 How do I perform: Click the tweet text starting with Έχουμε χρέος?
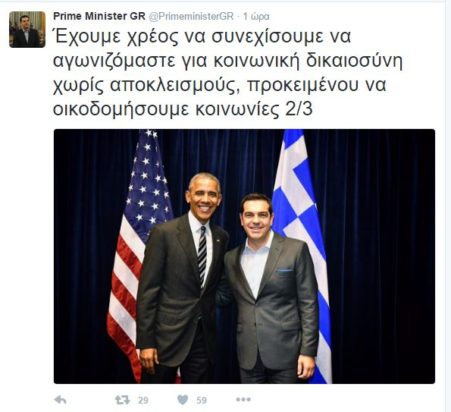click(228, 73)
